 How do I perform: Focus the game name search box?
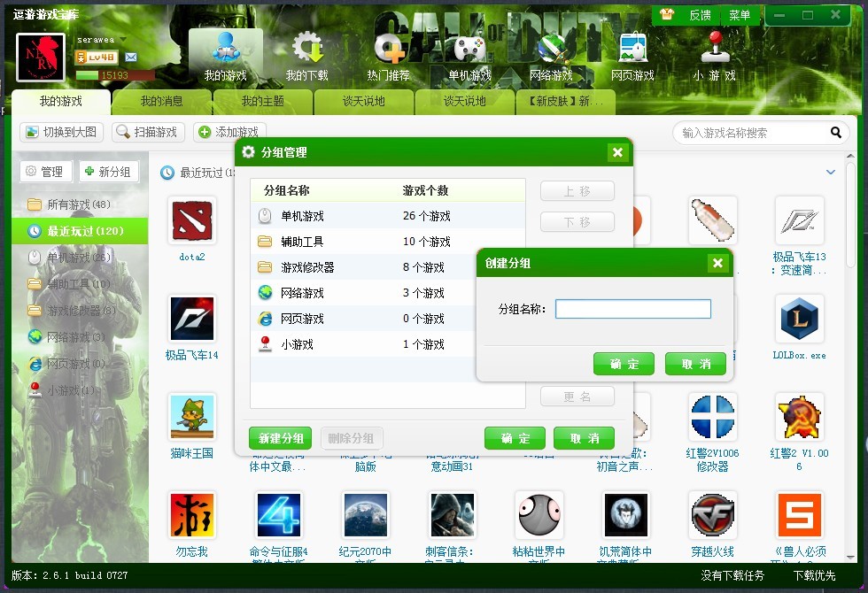point(754,133)
